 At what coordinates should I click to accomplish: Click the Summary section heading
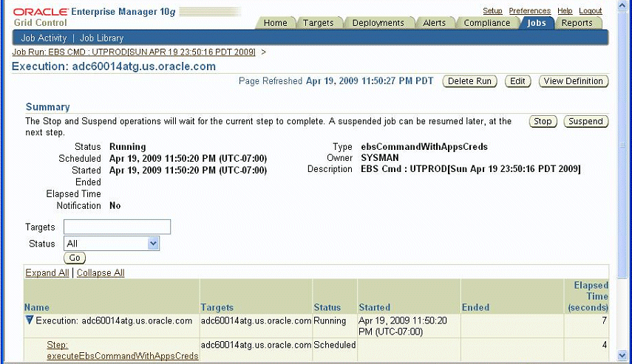[x=48, y=107]
